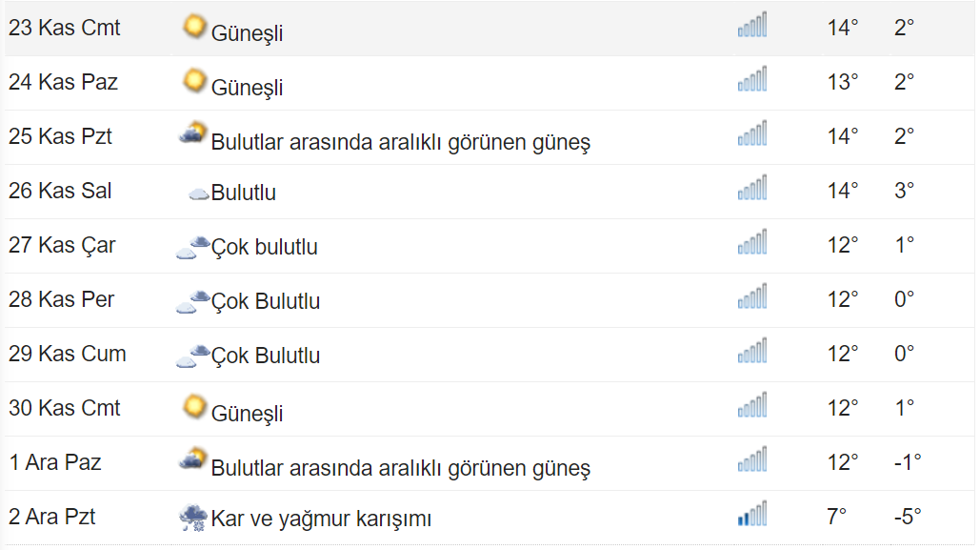Viewport: 980px width, 550px height.
Task: Click the cloudy icon for 28 Kas Per
Action: click(x=192, y=301)
